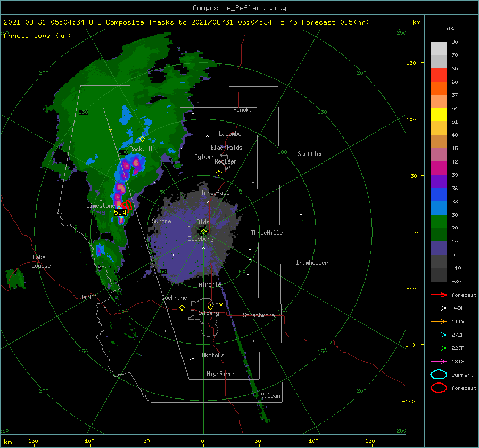The height and width of the screenshot is (448, 479).
Task: Click the Drumheller town label
Action: pyautogui.click(x=312, y=263)
